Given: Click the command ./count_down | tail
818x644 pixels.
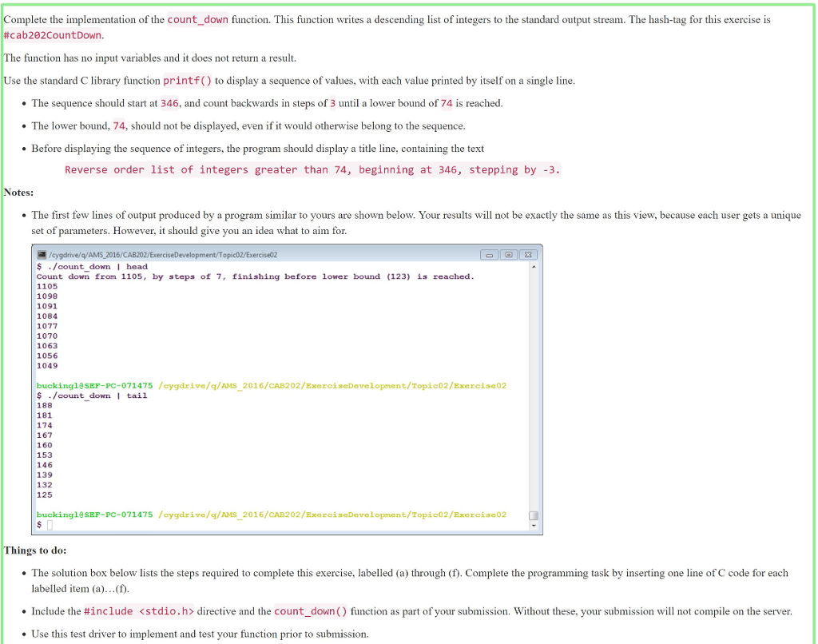Looking at the screenshot, I should click(96, 396).
